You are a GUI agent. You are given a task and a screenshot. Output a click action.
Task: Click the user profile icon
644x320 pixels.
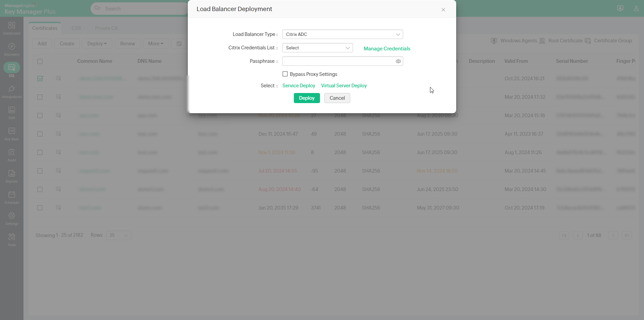pyautogui.click(x=636, y=8)
